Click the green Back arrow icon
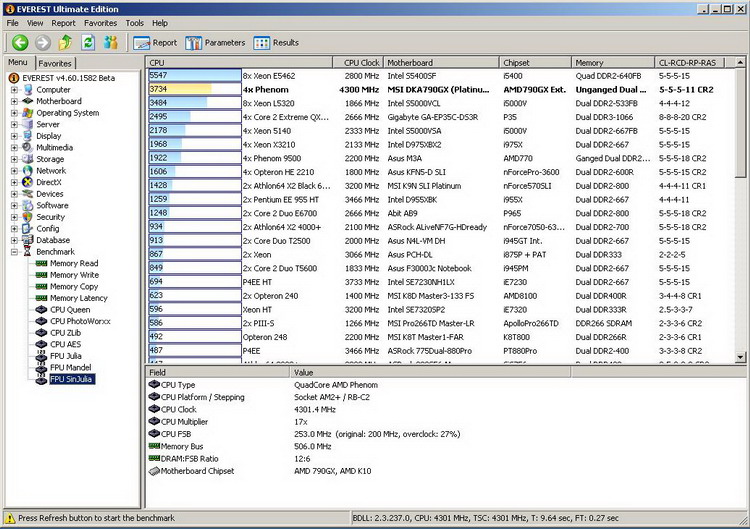750x529 pixels. tap(20, 42)
